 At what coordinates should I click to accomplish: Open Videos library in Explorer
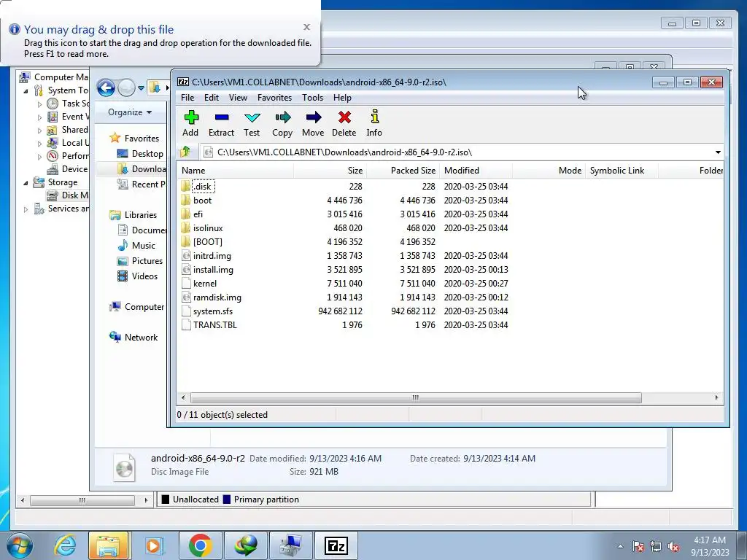click(138, 276)
